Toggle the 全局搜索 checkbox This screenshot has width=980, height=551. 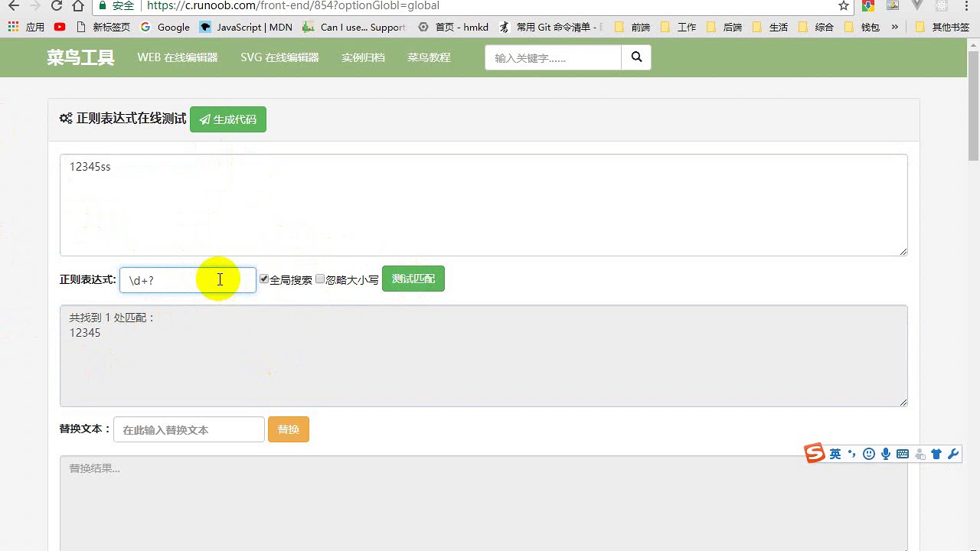click(x=264, y=279)
